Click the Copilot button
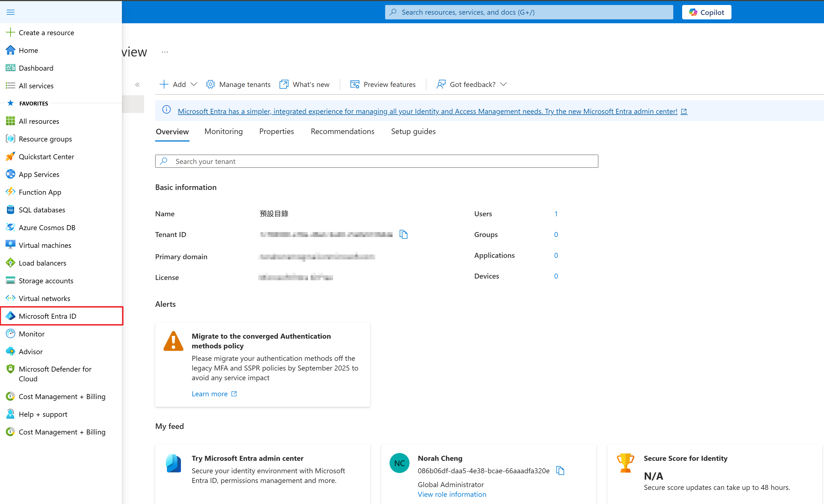The height and width of the screenshot is (504, 824). pos(706,12)
